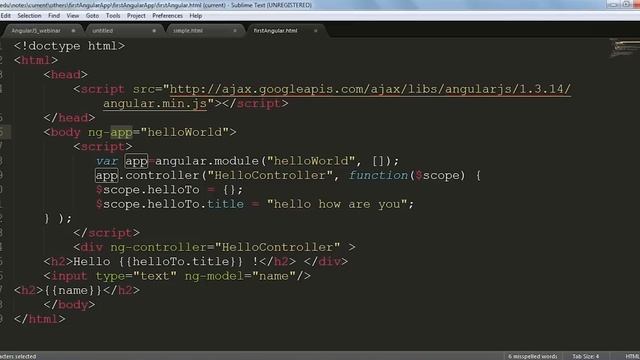
Task: Open the HTML syntax selector in status bar
Action: (x=632, y=356)
